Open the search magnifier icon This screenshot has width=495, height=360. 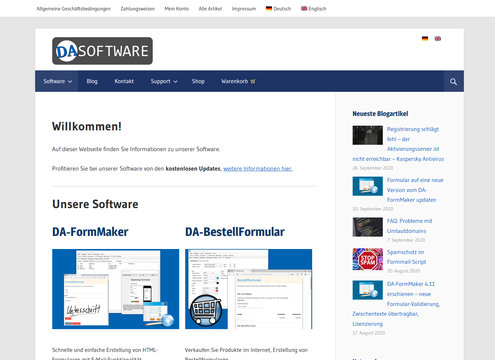pyautogui.click(x=453, y=81)
